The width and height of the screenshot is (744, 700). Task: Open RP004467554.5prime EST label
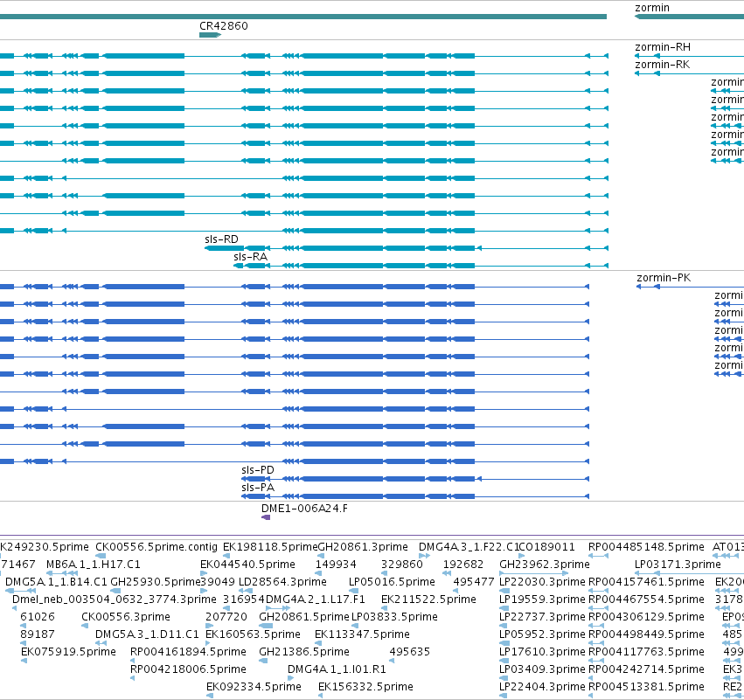click(x=646, y=600)
